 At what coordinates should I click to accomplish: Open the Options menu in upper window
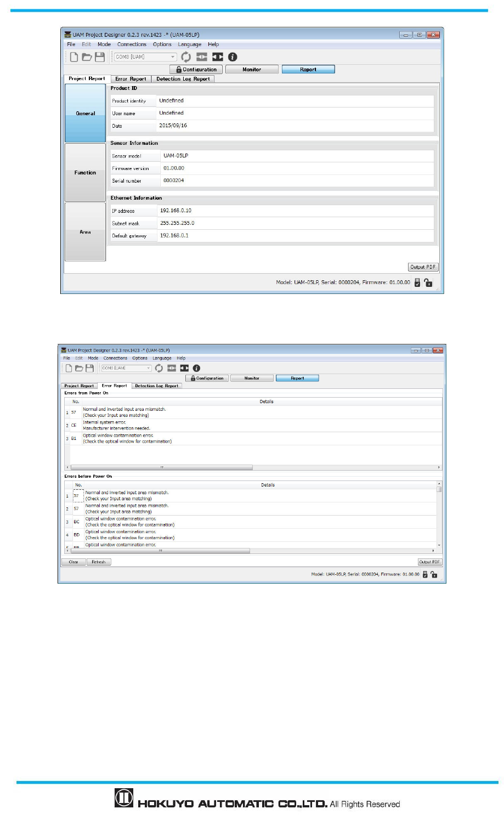(x=162, y=44)
